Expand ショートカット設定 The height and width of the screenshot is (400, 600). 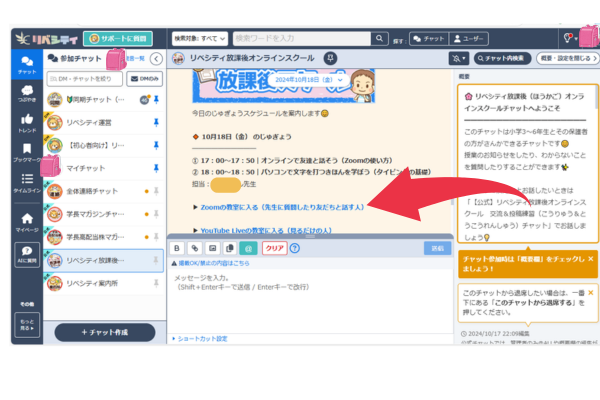click(200, 339)
